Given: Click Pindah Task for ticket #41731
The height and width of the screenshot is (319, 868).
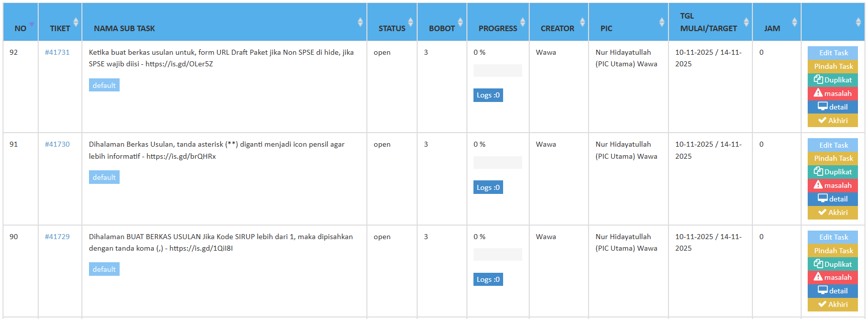Looking at the screenshot, I should [x=833, y=66].
